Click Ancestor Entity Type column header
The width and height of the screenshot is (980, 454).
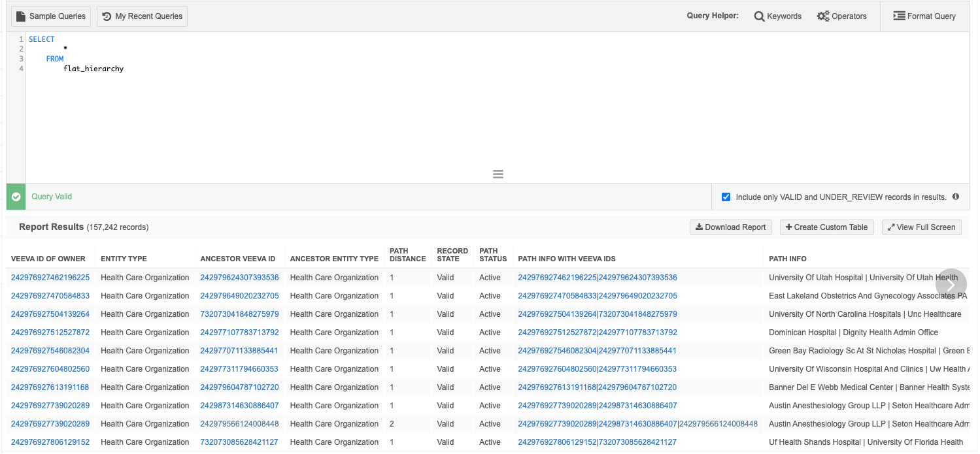click(334, 259)
